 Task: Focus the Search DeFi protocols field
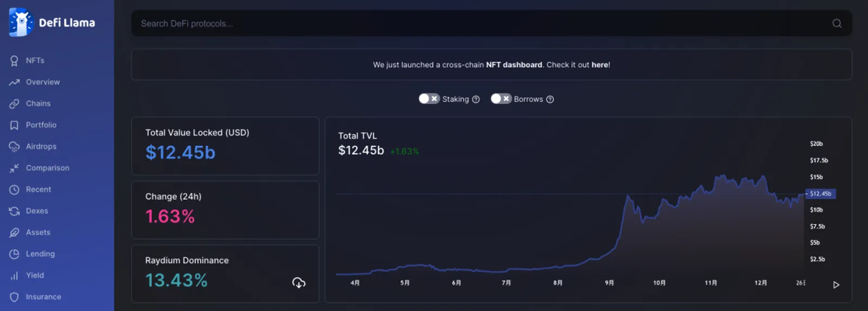click(x=492, y=23)
